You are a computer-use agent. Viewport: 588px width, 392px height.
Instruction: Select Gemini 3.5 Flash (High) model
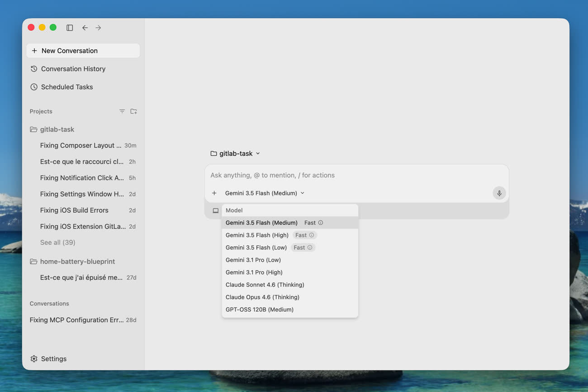(290, 235)
